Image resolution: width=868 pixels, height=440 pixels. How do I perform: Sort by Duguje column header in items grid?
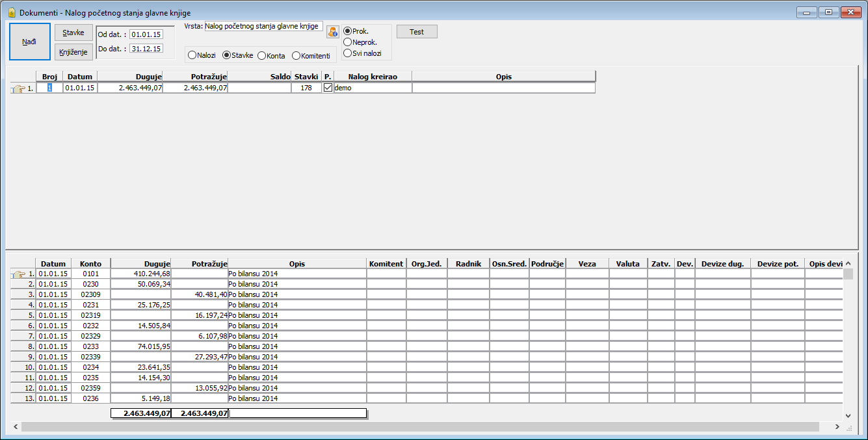(141, 264)
